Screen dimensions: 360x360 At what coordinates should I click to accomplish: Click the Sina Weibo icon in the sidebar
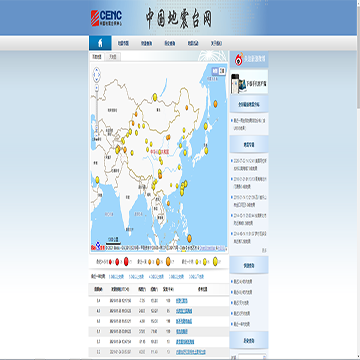click(238, 59)
